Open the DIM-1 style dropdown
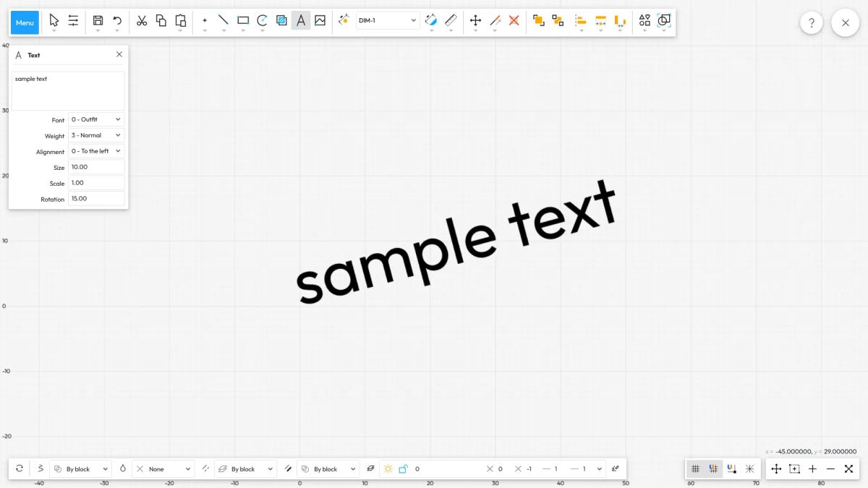This screenshot has height=488, width=868. pyautogui.click(x=388, y=20)
